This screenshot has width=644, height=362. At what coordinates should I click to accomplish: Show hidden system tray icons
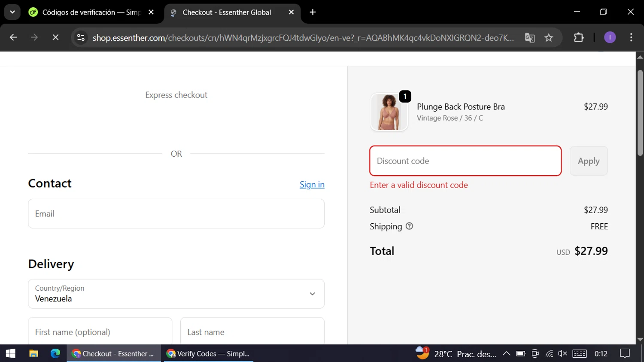(x=506, y=353)
